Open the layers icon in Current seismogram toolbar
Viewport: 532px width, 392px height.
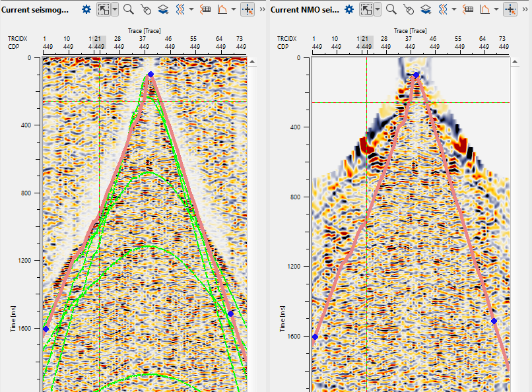click(x=163, y=9)
